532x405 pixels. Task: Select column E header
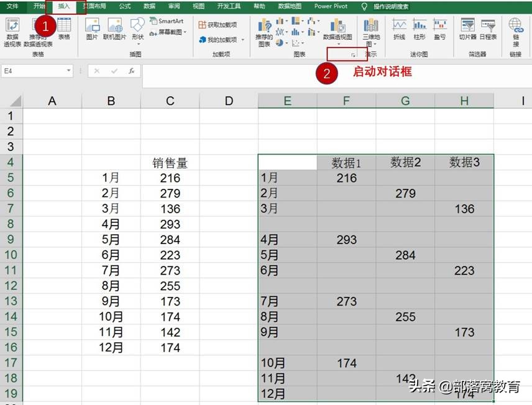click(287, 101)
